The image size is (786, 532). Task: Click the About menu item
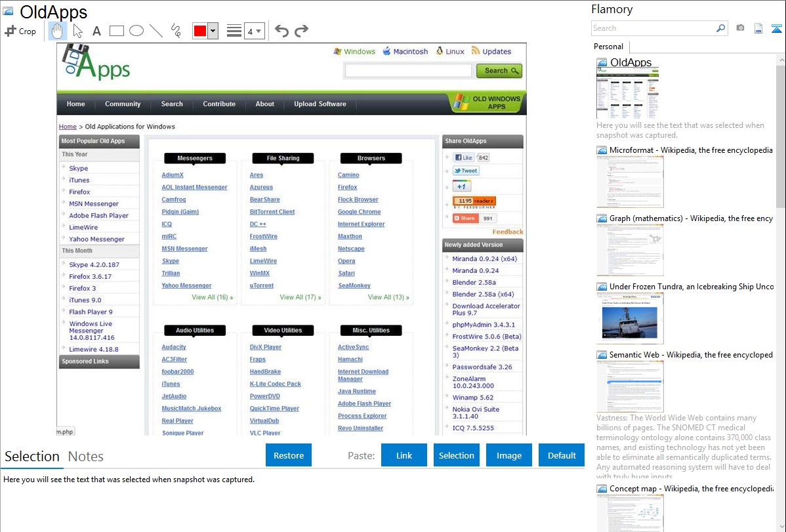(264, 104)
